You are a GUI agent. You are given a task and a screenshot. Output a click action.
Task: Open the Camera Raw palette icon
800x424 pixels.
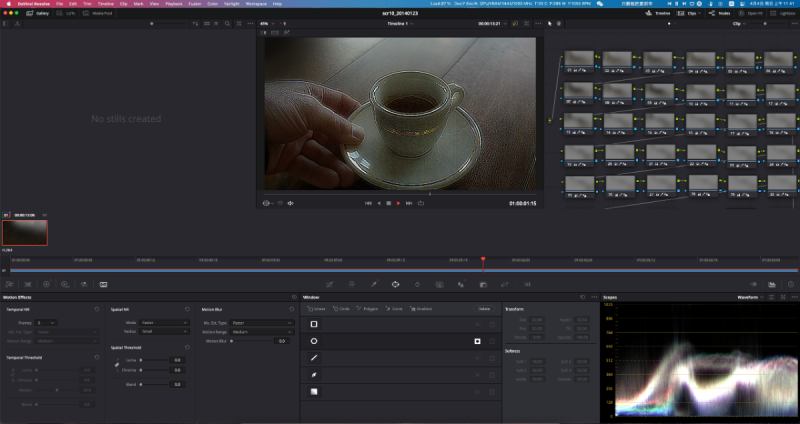(x=9, y=285)
